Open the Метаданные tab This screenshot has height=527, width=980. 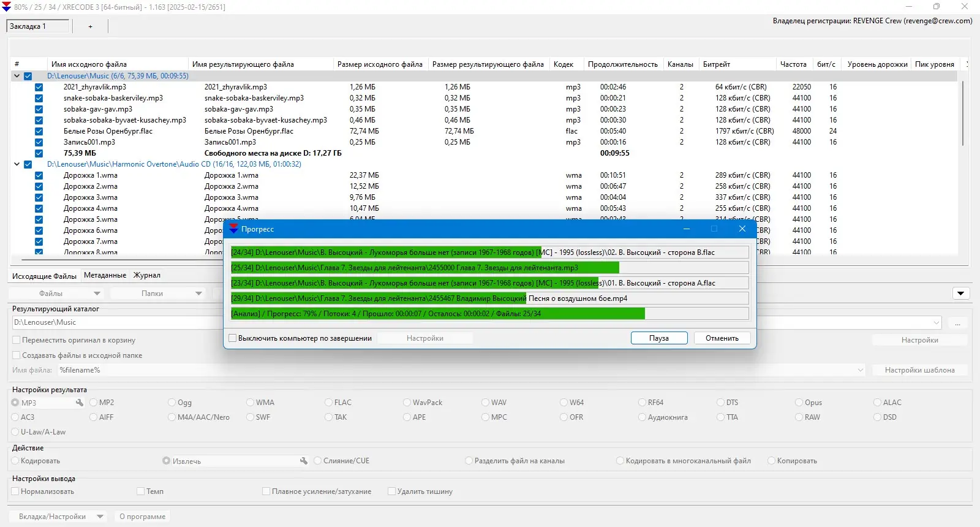pyautogui.click(x=105, y=275)
